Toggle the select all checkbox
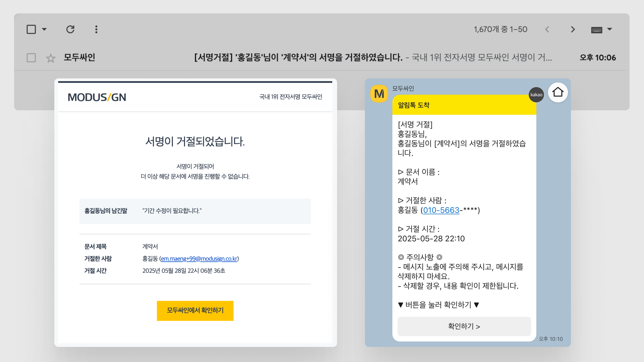644x362 pixels. (x=31, y=29)
